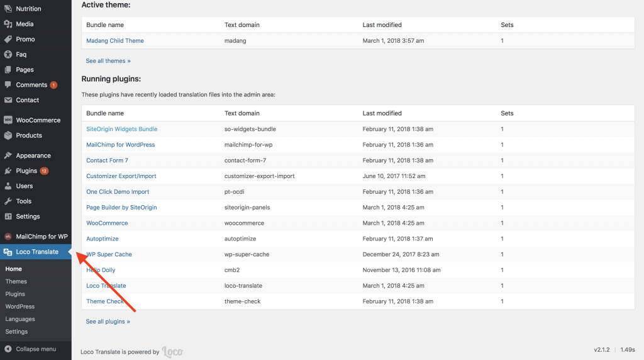Viewport: 644px width, 360px height.
Task: Click the Nutrition sidebar icon
Action: pyautogui.click(x=8, y=9)
